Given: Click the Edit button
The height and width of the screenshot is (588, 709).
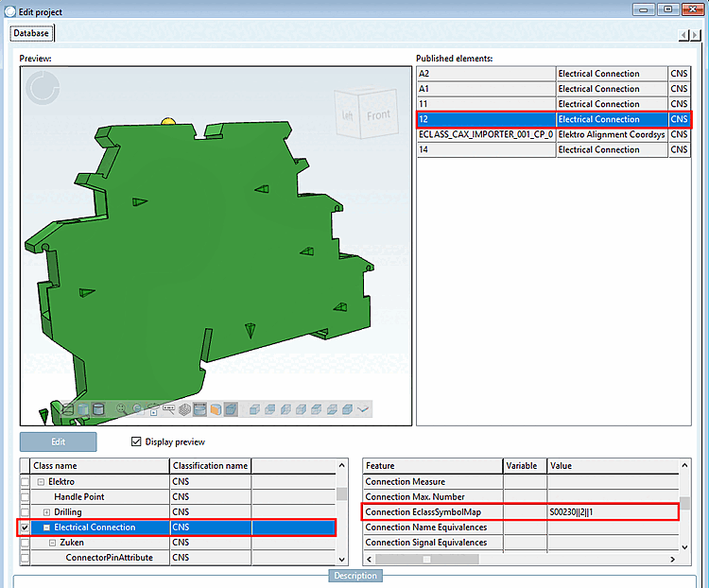Looking at the screenshot, I should [x=59, y=441].
